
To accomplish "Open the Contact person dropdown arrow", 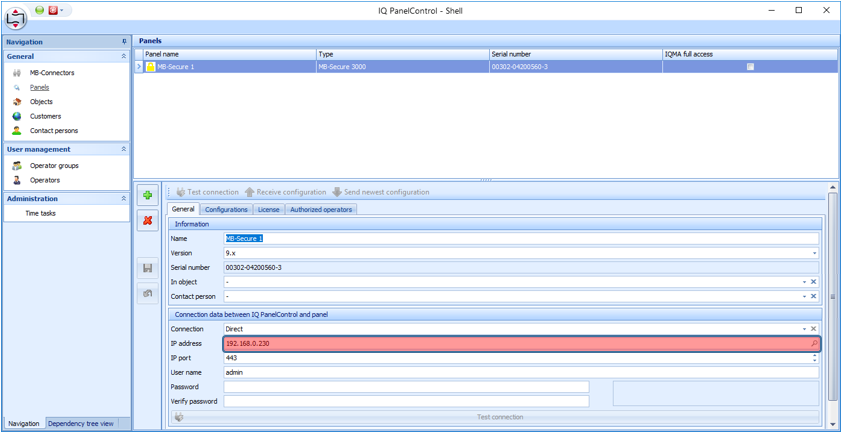I will pyautogui.click(x=804, y=296).
